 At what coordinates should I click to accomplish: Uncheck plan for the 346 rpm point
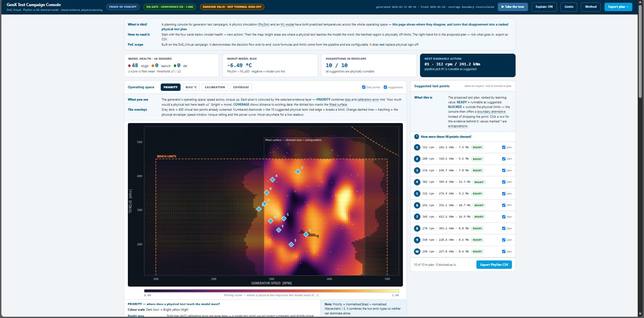point(503,217)
